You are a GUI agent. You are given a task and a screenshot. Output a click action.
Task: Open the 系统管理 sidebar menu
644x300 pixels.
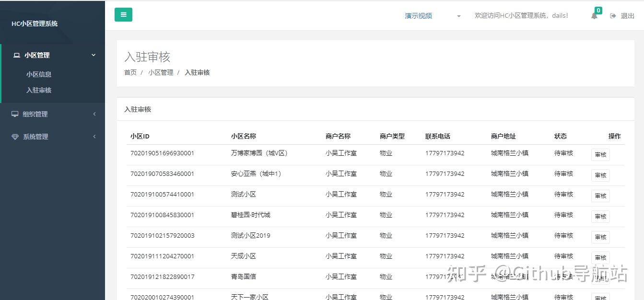pos(53,137)
